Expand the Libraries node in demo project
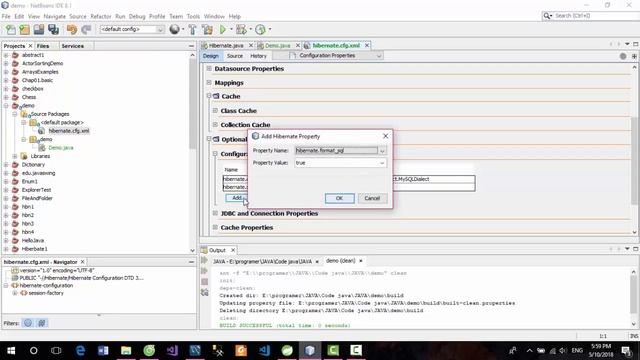Viewport: 640px width, 360px height. [x=15, y=156]
